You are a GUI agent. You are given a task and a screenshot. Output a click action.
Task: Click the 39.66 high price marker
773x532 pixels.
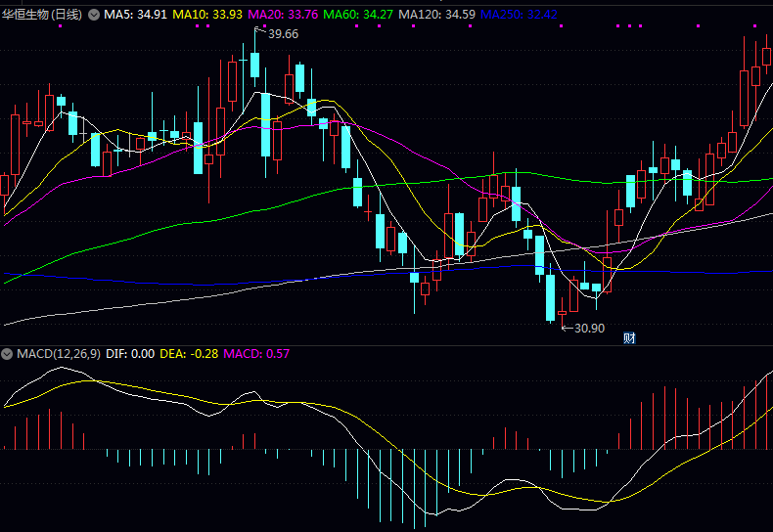[x=283, y=34]
